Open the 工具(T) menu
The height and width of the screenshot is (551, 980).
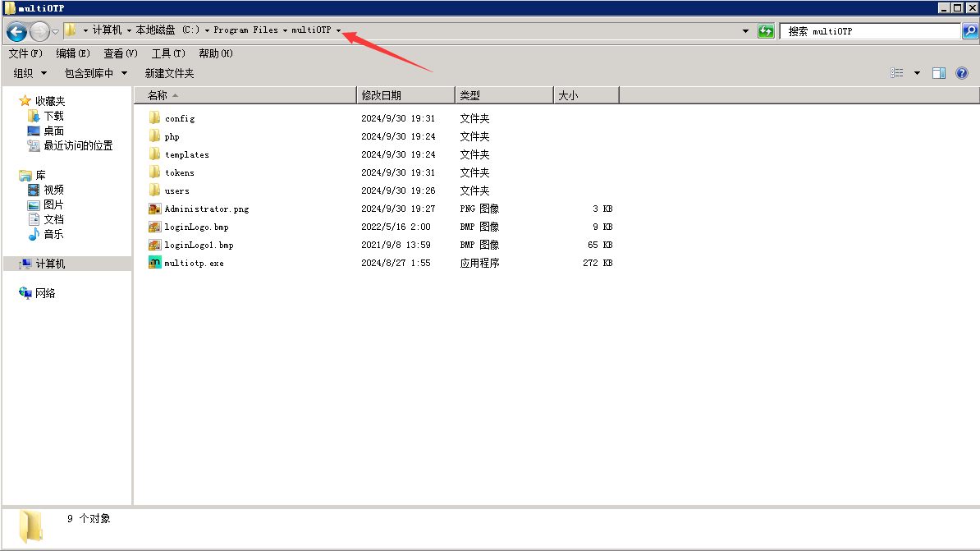coord(168,54)
